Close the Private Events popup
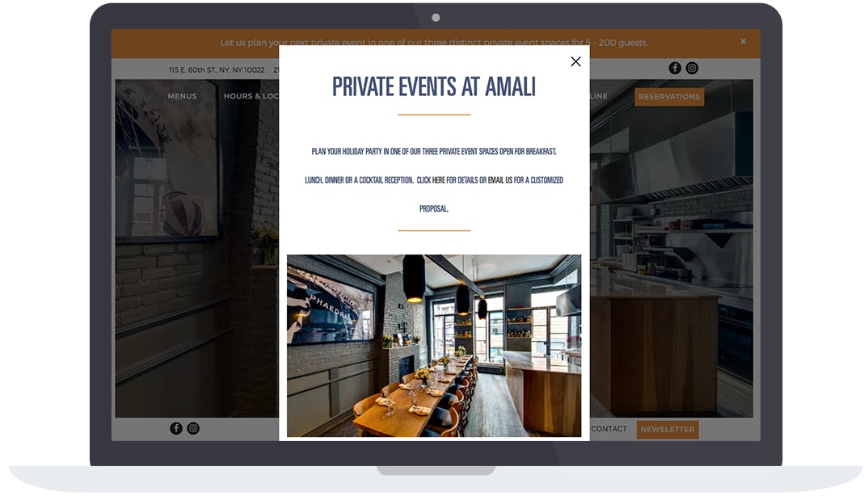Image resolution: width=868 pixels, height=496 pixels. coord(575,61)
